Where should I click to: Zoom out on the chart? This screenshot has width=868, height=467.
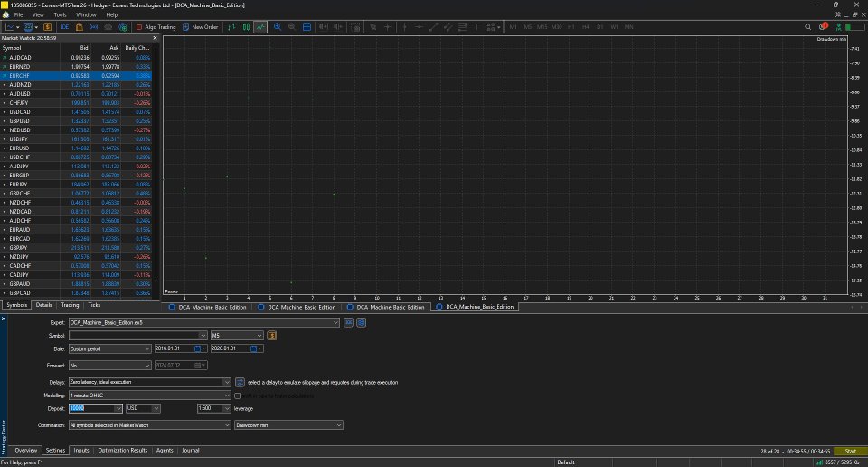[292, 26]
